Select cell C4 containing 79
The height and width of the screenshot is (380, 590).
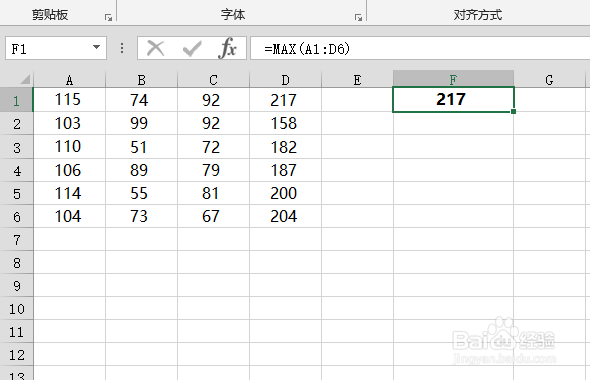[x=213, y=170]
